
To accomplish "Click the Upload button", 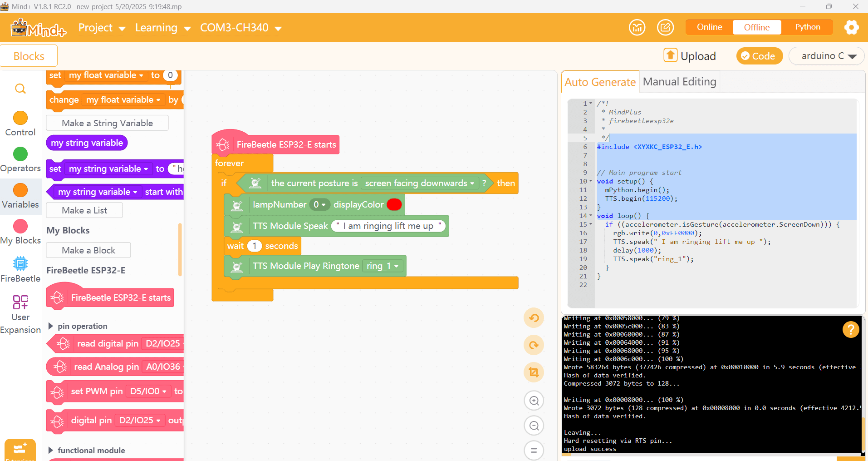I will (x=690, y=56).
